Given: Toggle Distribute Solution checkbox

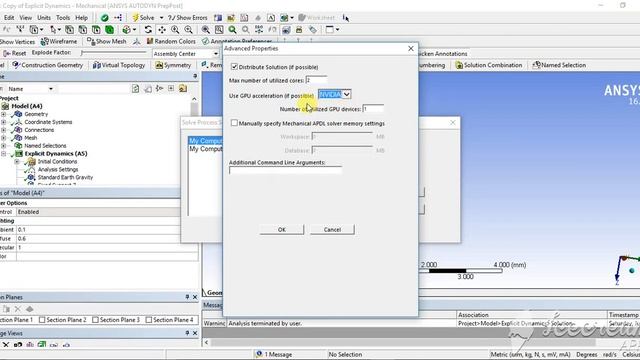Looking at the screenshot, I should click(x=234, y=67).
